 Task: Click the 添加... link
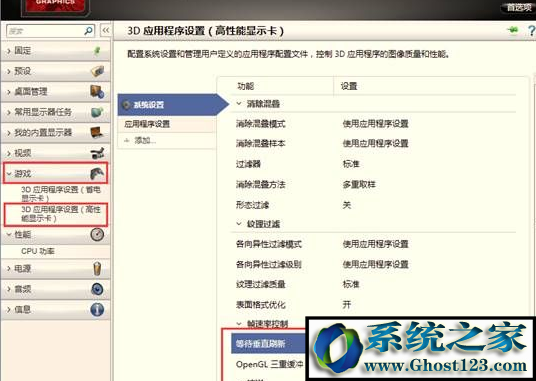(x=145, y=140)
